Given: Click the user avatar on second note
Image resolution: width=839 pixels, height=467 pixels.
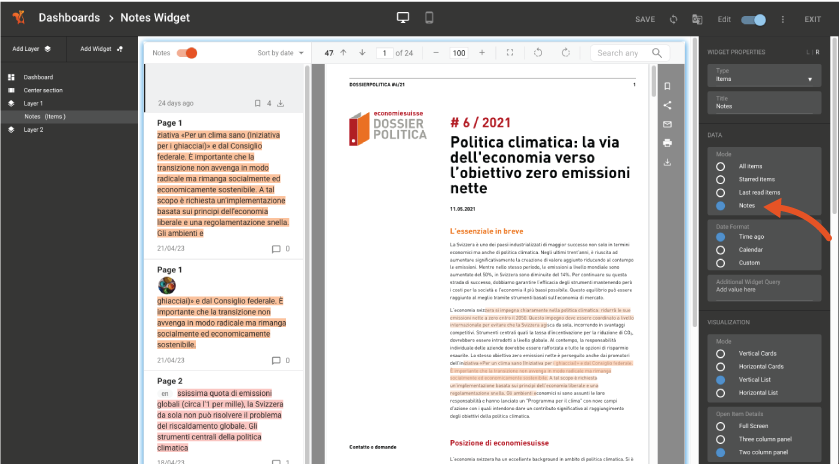Looking at the screenshot, I should click(x=167, y=285).
